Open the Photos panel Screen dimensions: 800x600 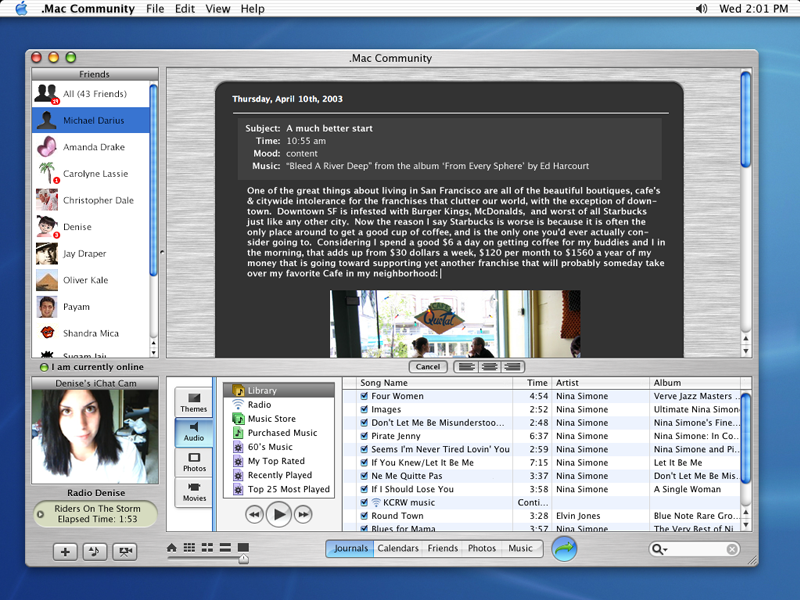tap(194, 462)
